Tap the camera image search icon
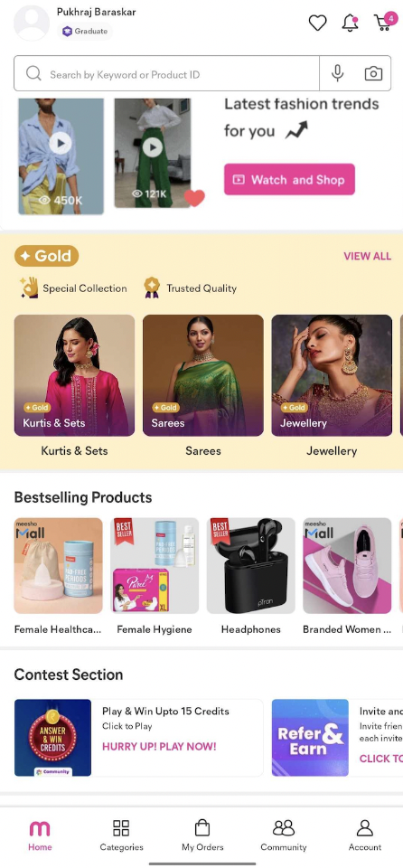 [373, 73]
